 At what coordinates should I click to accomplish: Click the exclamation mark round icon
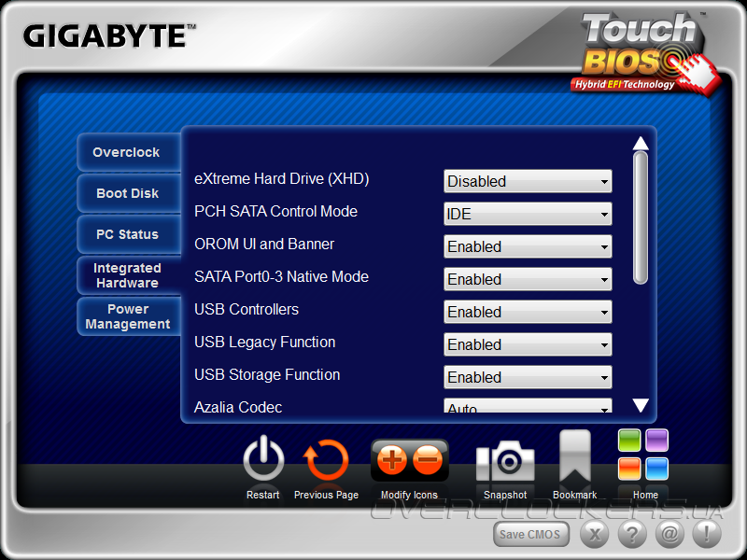[707, 534]
